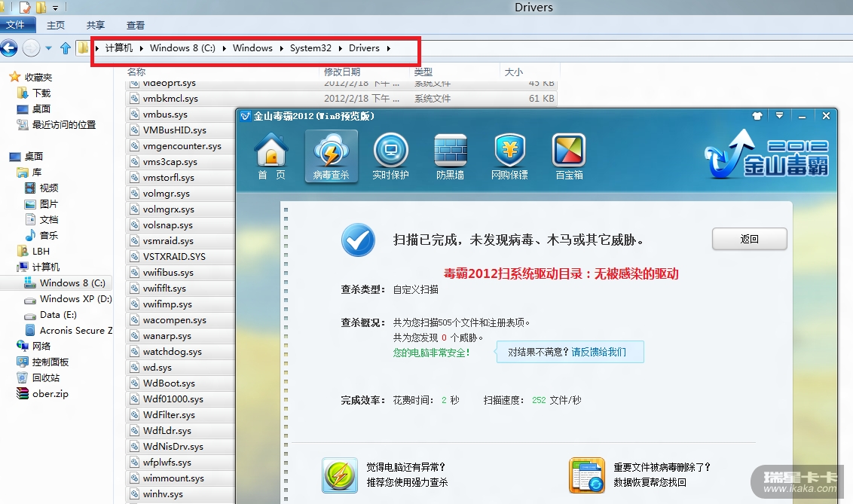Switch to the 主页 ribbon tab

point(56,25)
